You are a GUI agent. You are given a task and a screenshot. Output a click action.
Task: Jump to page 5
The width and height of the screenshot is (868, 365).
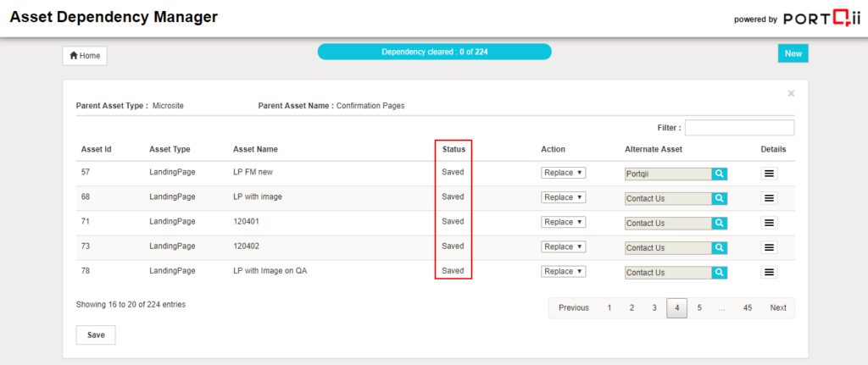699,308
